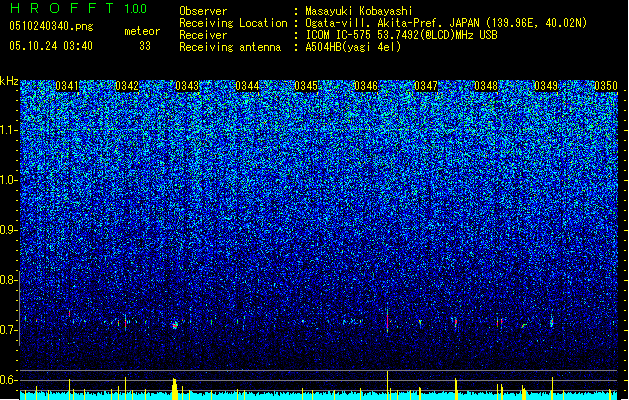
Task: Click the 0.8 kHz axis label
Action: [9, 280]
